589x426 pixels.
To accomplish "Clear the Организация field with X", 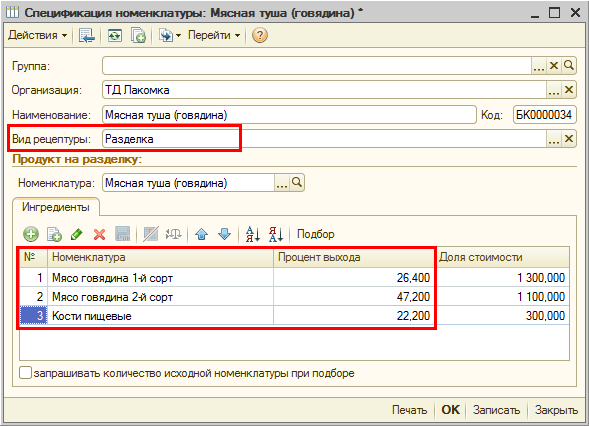I will [569, 90].
